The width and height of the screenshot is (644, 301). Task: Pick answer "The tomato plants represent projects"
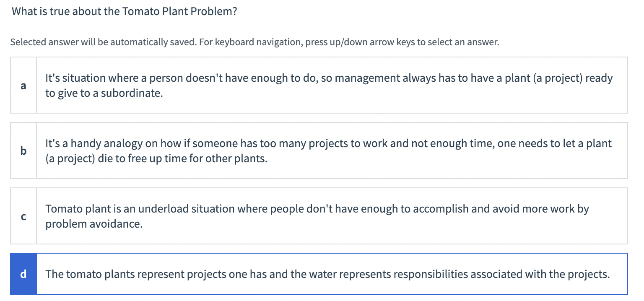(327, 274)
